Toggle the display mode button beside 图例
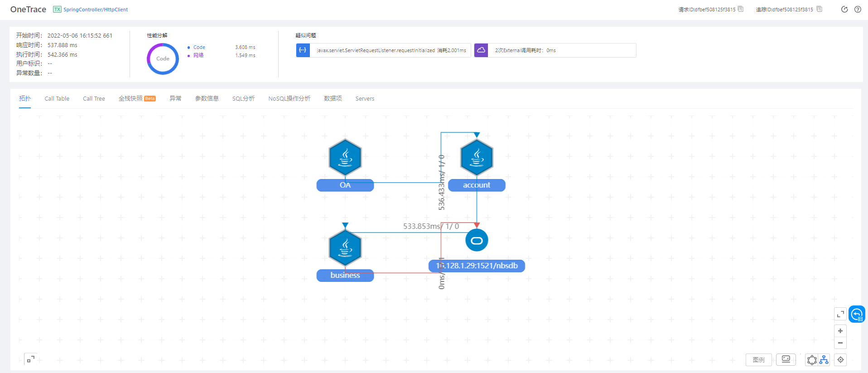Screen dimensions: 868x373 coord(786,359)
